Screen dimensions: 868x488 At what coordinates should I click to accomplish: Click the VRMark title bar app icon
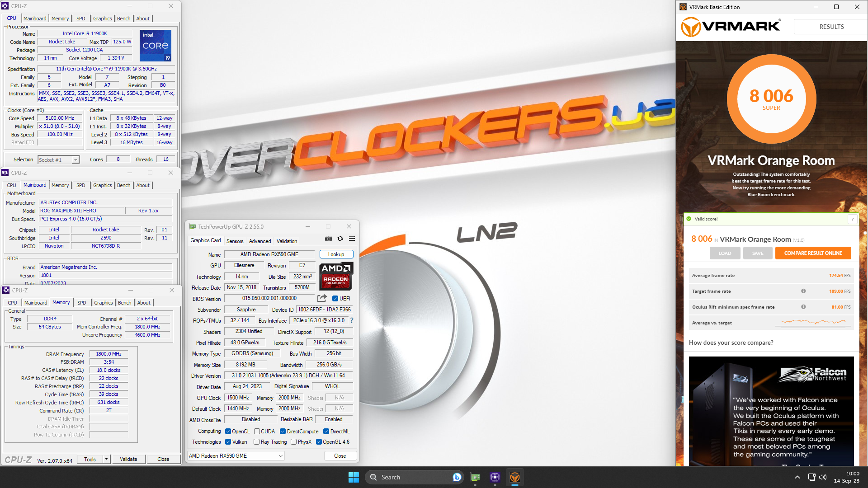683,7
